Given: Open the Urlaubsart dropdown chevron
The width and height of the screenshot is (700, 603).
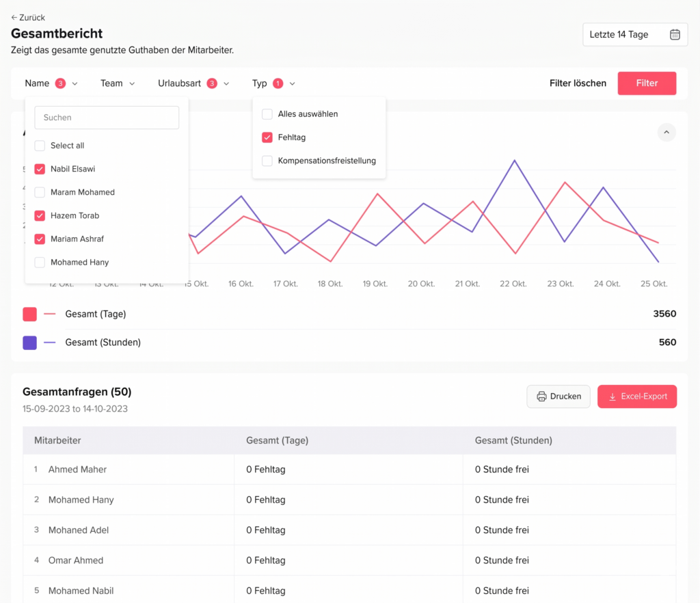Looking at the screenshot, I should point(226,83).
